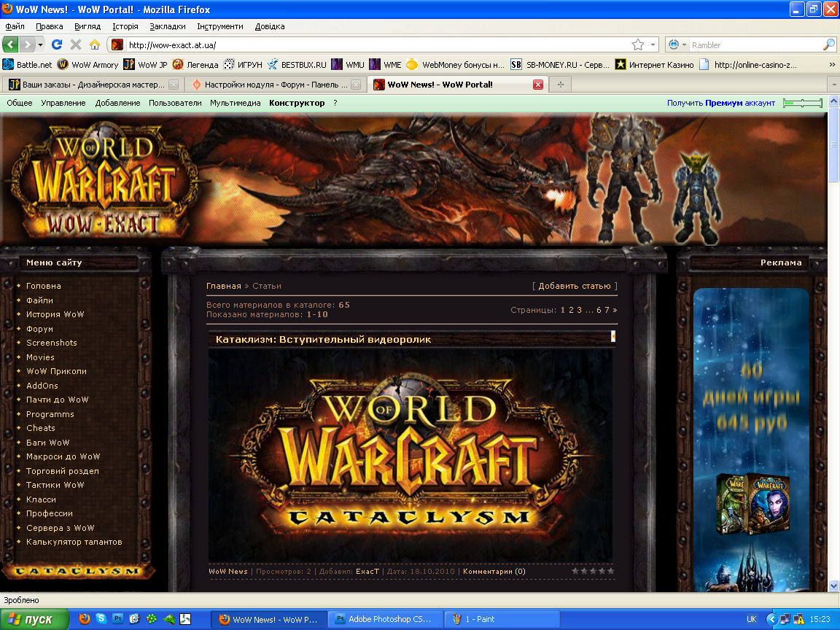Open the Калькулятор талантов menu link
The width and height of the screenshot is (840, 630).
(x=74, y=542)
